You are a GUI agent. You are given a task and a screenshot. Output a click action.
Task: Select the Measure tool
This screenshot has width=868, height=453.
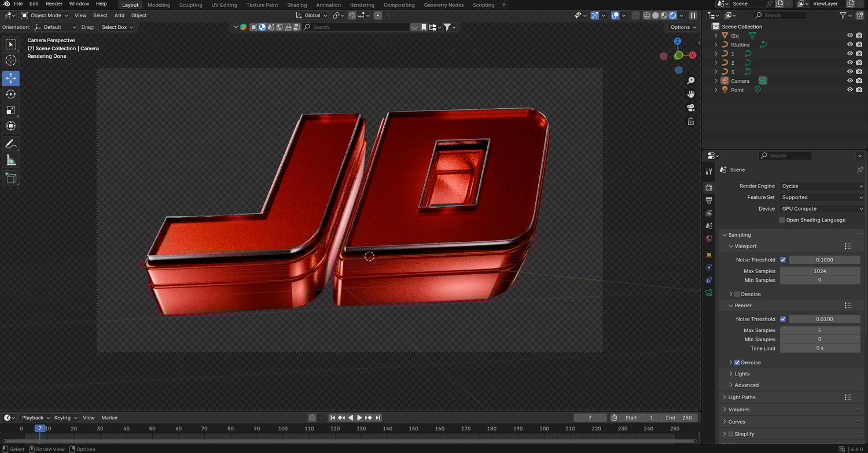[11, 160]
